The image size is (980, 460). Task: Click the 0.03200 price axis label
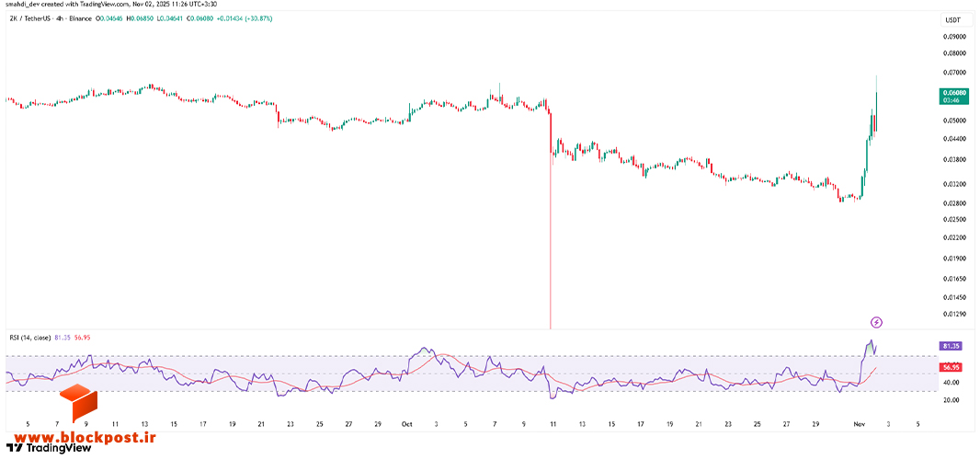[x=953, y=185]
